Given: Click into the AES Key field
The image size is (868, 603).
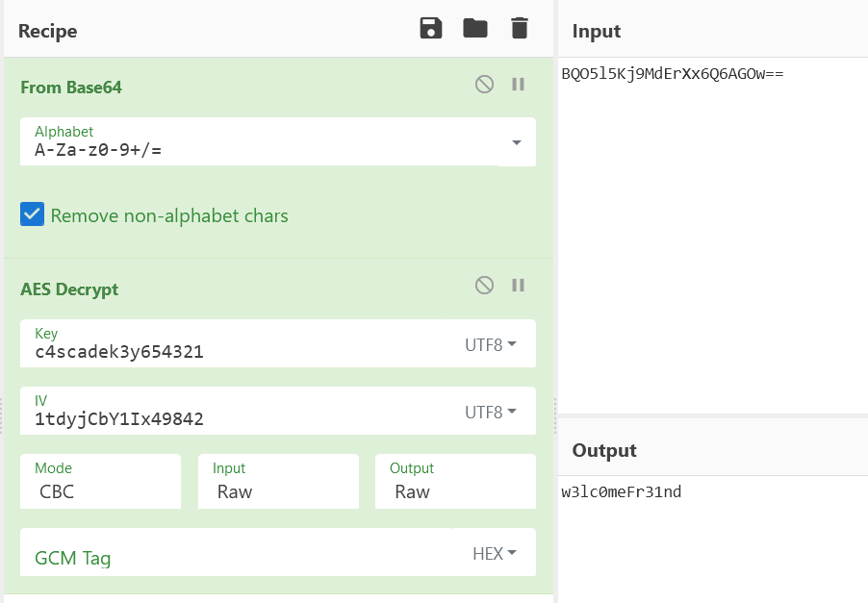Looking at the screenshot, I should 233,343.
